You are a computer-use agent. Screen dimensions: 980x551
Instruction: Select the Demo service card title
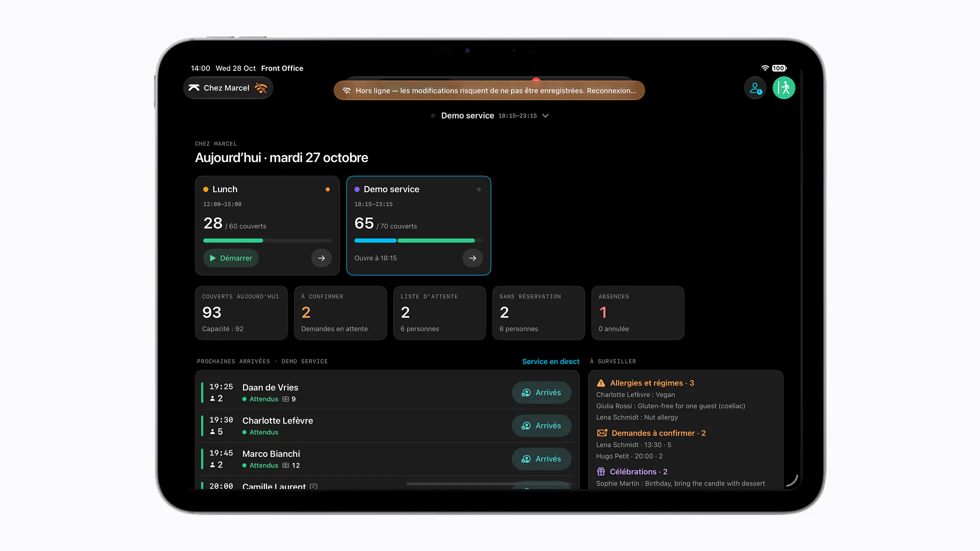(x=391, y=189)
